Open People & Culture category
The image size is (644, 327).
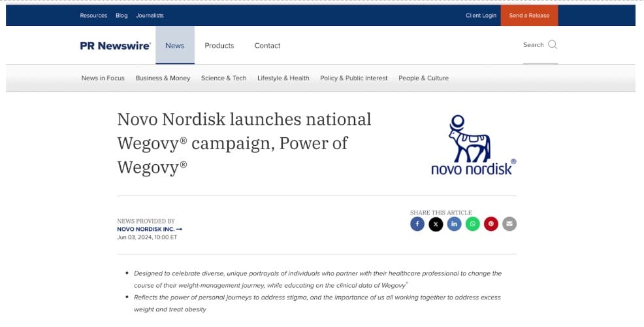click(423, 78)
